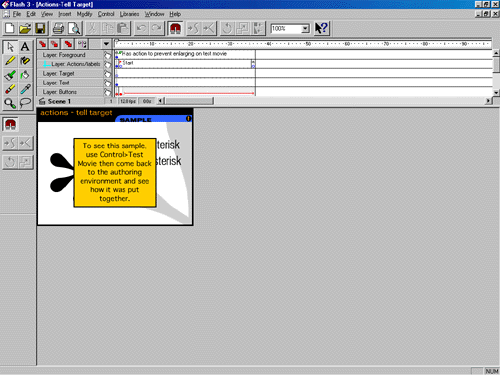500x375 pixels.
Task: Open the Text layer mode popup
Action: (107, 83)
